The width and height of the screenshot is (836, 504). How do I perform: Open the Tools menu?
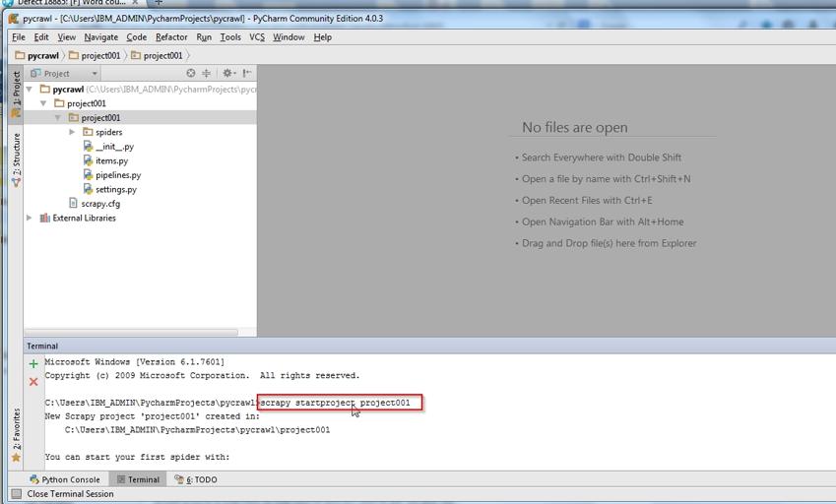pyautogui.click(x=230, y=37)
